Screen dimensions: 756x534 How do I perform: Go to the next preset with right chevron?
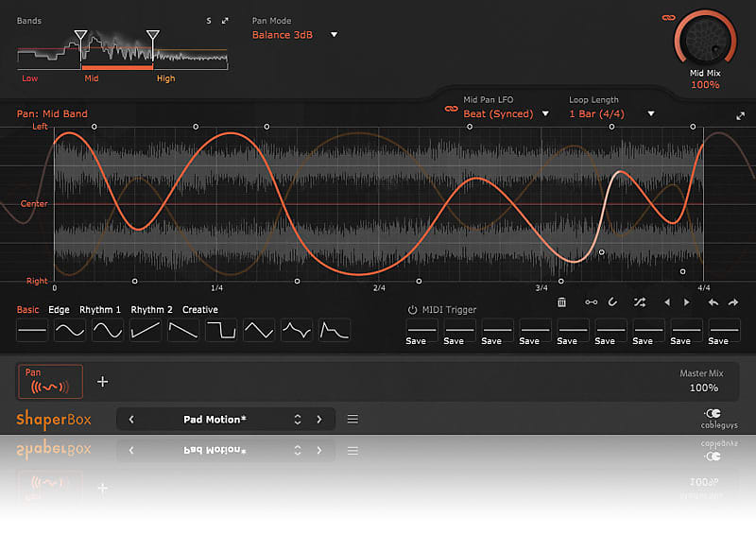point(319,420)
